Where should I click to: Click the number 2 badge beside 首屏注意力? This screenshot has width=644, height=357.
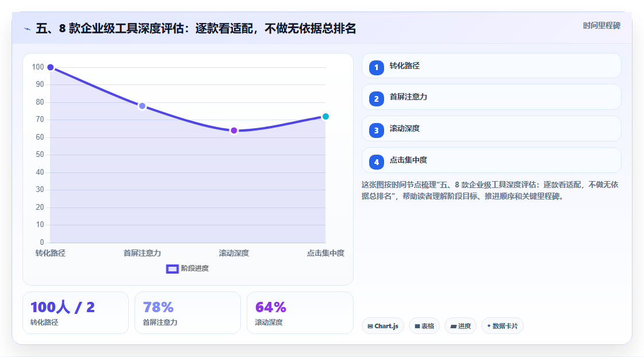[376, 99]
